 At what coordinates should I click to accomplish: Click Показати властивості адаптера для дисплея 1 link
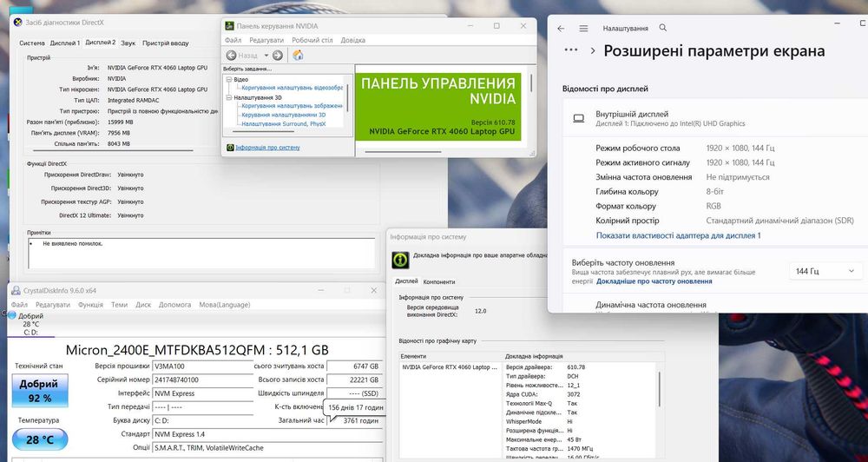pyautogui.click(x=678, y=235)
